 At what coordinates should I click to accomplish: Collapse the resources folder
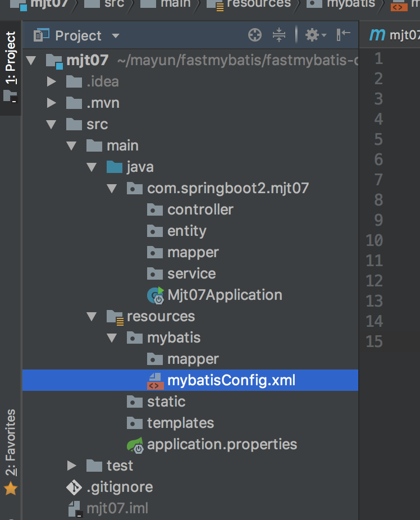pyautogui.click(x=93, y=317)
